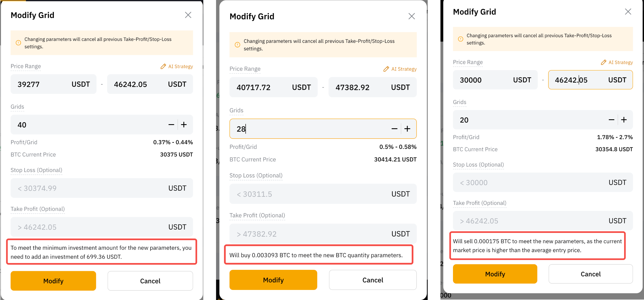The image size is (644, 300).
Task: Close the Modify Grid dialog with 39277 lower price
Action: (188, 15)
